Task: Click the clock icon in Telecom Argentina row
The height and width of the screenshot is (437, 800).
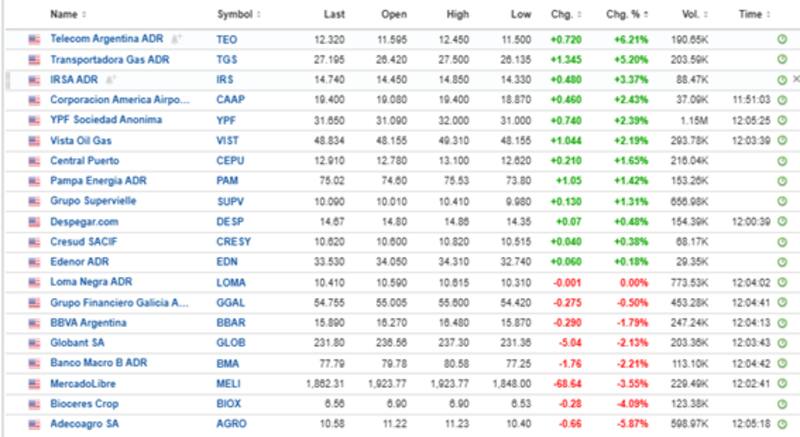Action: click(x=781, y=39)
